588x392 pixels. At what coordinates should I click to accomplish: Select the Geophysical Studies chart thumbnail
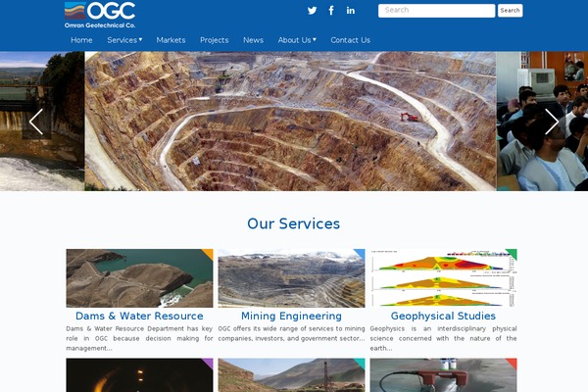(443, 278)
